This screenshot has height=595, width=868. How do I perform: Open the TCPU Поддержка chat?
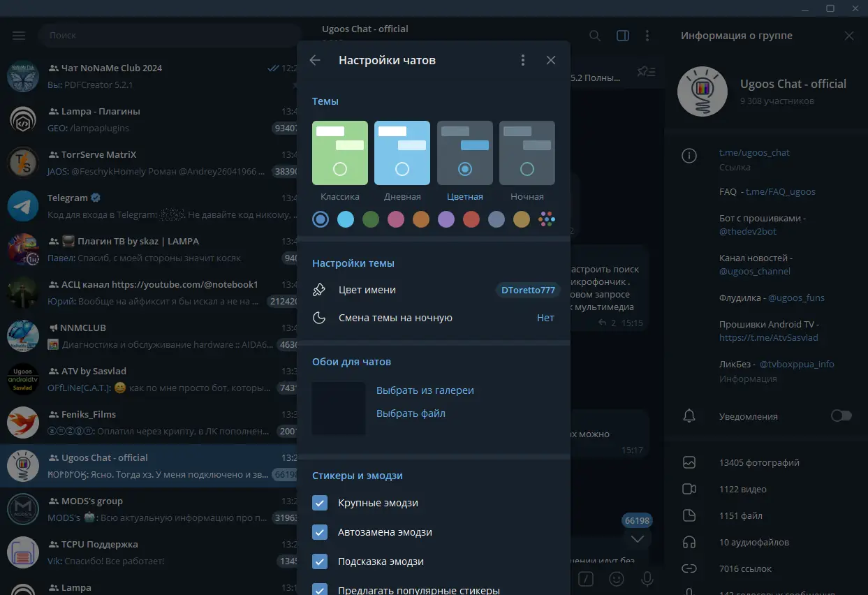click(x=149, y=552)
